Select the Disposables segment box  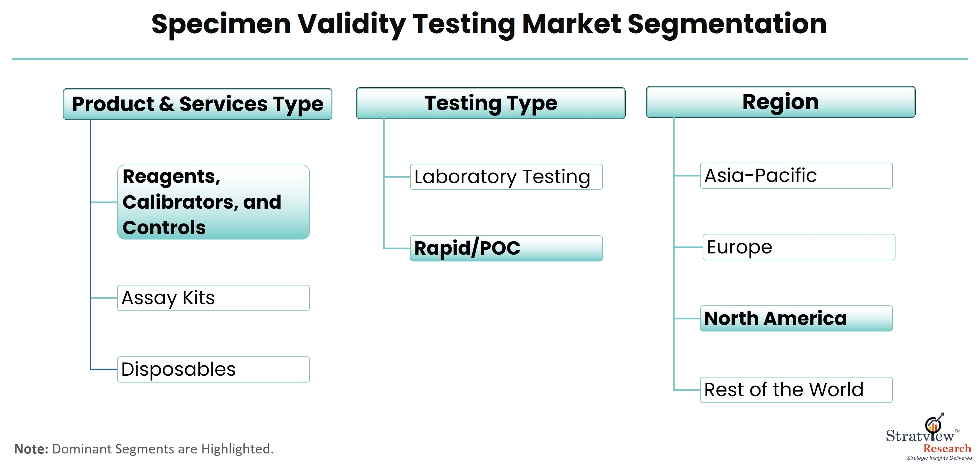213,369
